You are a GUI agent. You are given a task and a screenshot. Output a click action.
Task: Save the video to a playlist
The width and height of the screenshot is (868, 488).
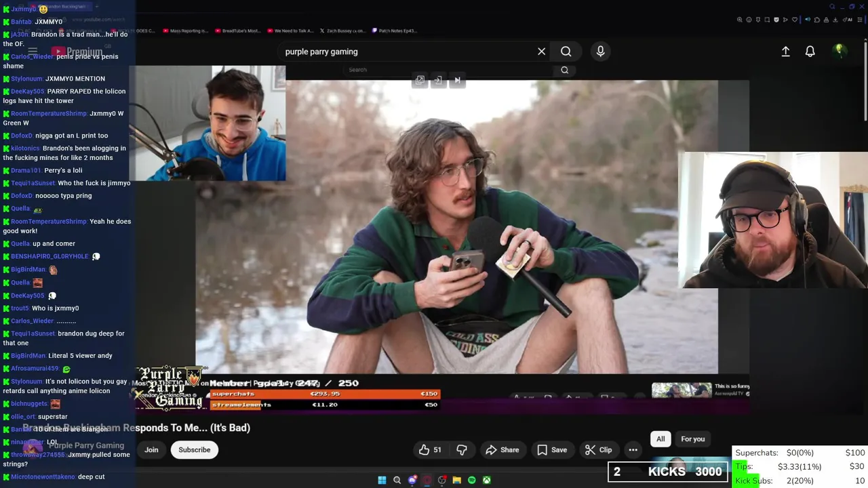coord(552,450)
